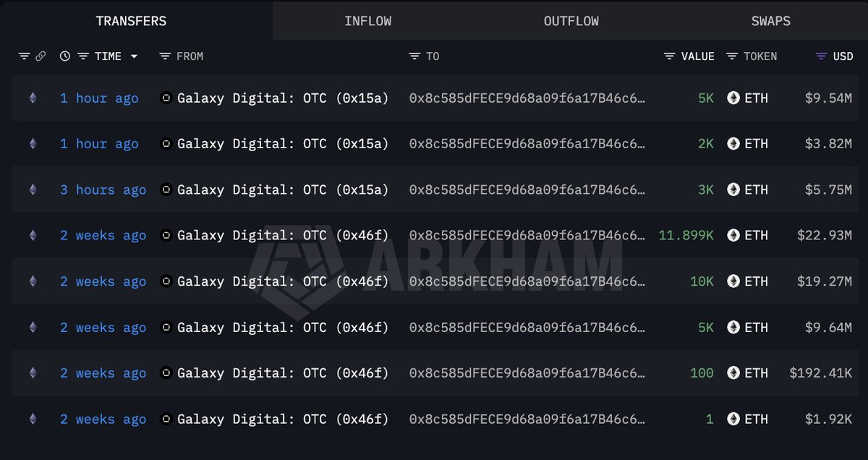Click Ethereum chain icon on 11.899K row
This screenshot has width=868, height=460.
[33, 236]
